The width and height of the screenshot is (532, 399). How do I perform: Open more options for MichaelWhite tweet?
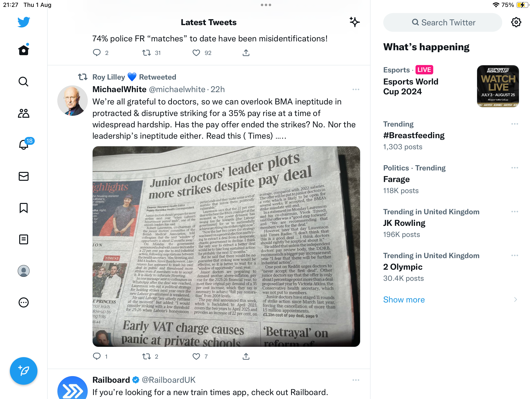coord(356,89)
